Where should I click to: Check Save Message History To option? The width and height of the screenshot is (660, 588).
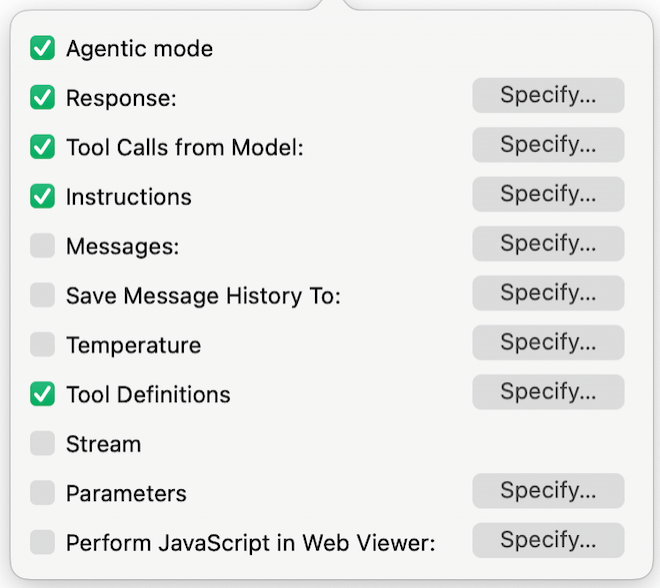pos(42,295)
